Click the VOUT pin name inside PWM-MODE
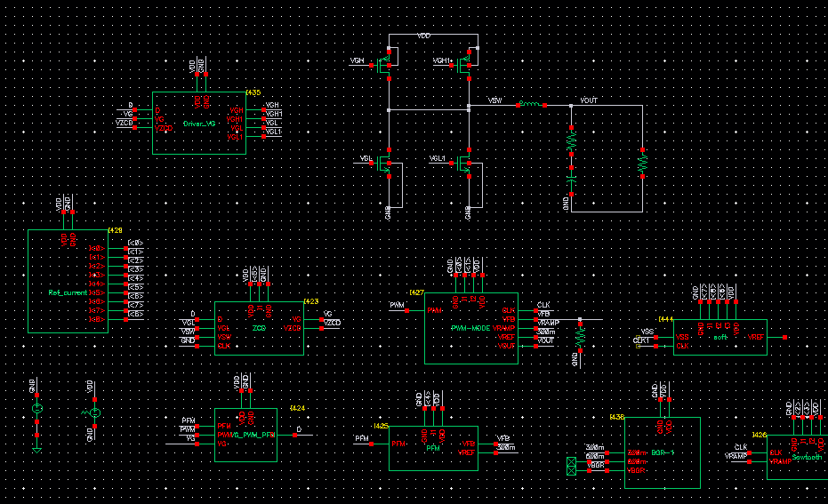828x504 pixels. click(x=506, y=346)
